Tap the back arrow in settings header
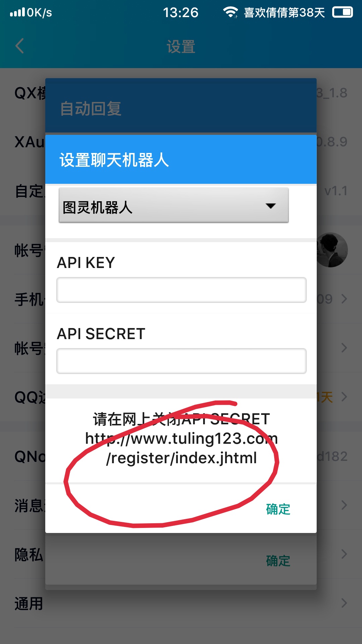Screen dimensions: 362x644 click(20, 46)
